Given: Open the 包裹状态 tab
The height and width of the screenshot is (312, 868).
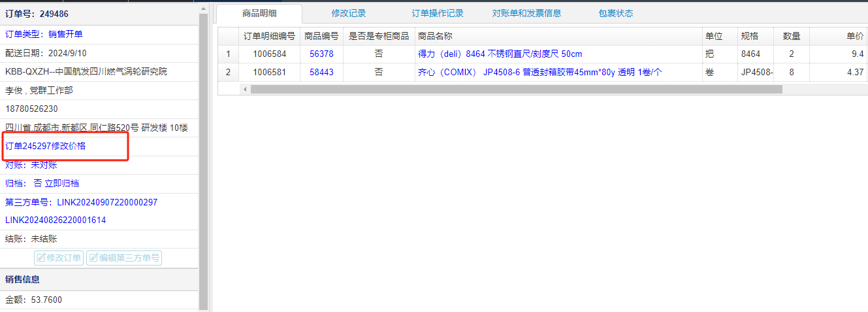Looking at the screenshot, I should [x=615, y=13].
